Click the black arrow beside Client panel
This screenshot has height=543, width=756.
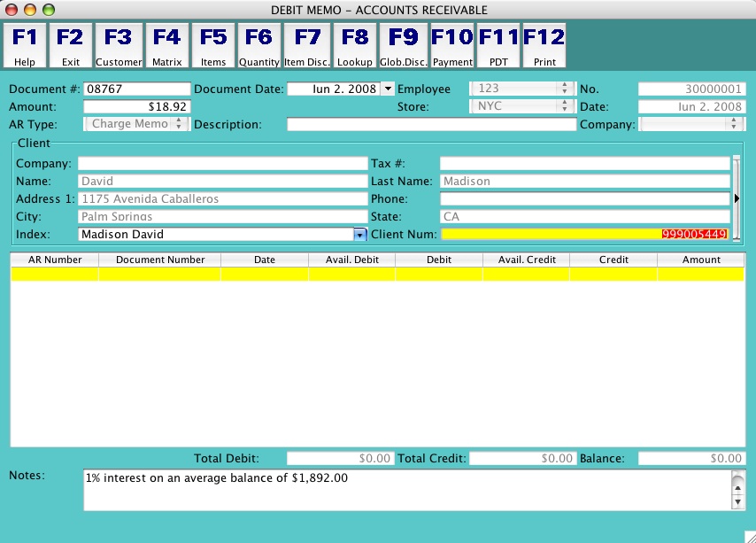coord(737,198)
